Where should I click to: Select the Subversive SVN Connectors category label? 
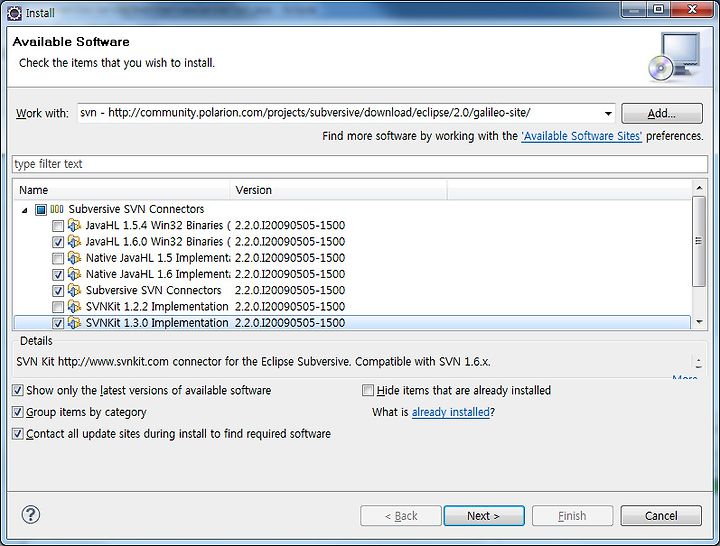(x=136, y=209)
